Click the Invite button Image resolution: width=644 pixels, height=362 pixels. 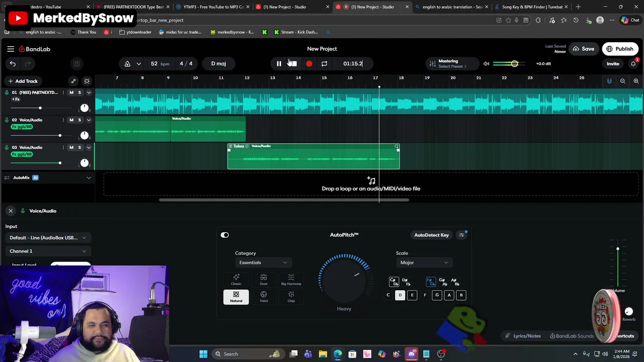(x=613, y=63)
